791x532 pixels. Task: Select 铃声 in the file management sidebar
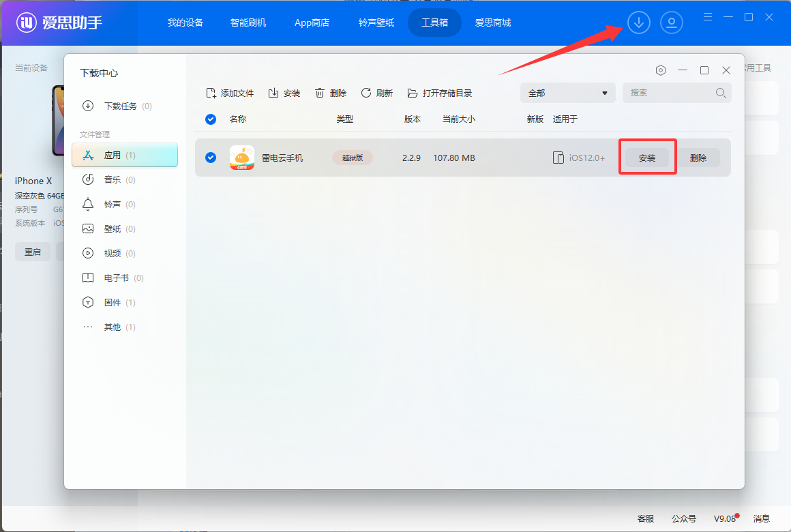click(112, 205)
